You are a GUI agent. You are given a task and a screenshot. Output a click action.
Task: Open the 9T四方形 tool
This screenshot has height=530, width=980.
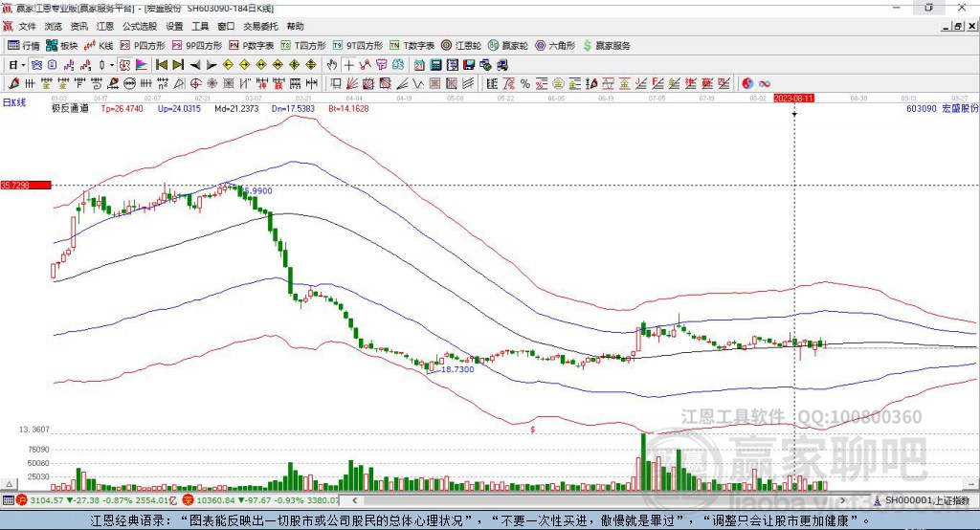(x=358, y=46)
